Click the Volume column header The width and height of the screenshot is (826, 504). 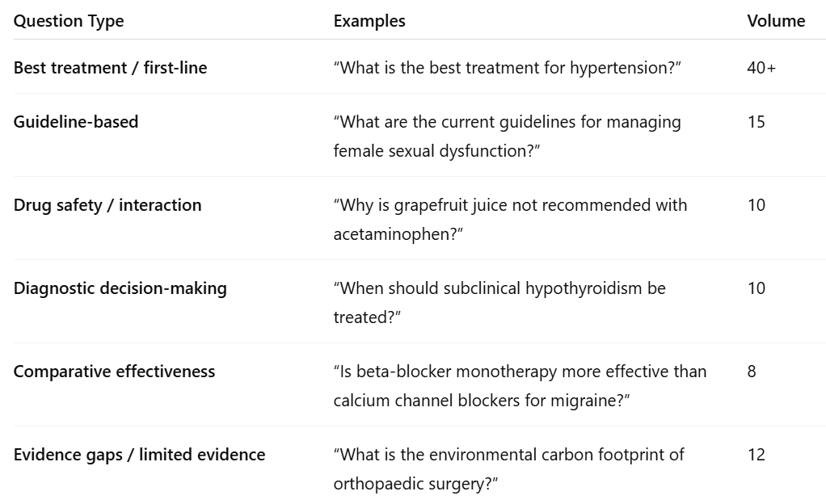[x=776, y=21]
